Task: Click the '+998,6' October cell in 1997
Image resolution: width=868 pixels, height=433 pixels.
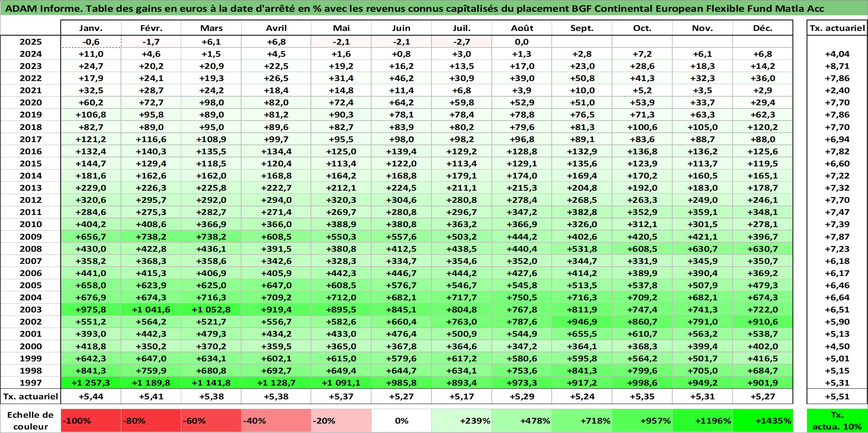Action: (x=642, y=382)
